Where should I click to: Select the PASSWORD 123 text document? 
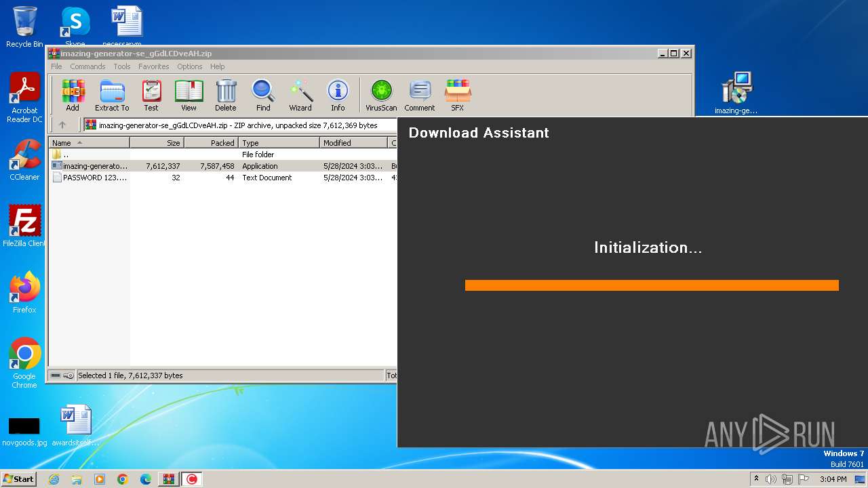coord(222,178)
